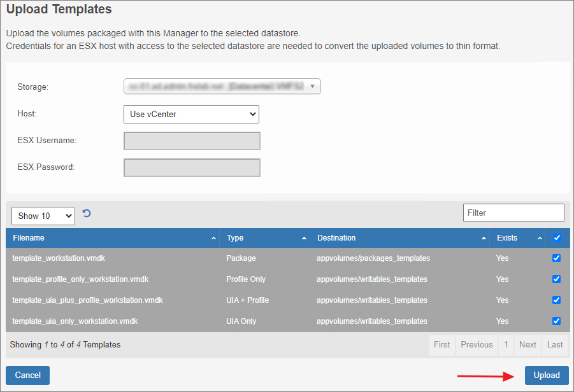Screen dimensions: 574x392
Task: Focus the Filter text box
Action: (x=513, y=213)
